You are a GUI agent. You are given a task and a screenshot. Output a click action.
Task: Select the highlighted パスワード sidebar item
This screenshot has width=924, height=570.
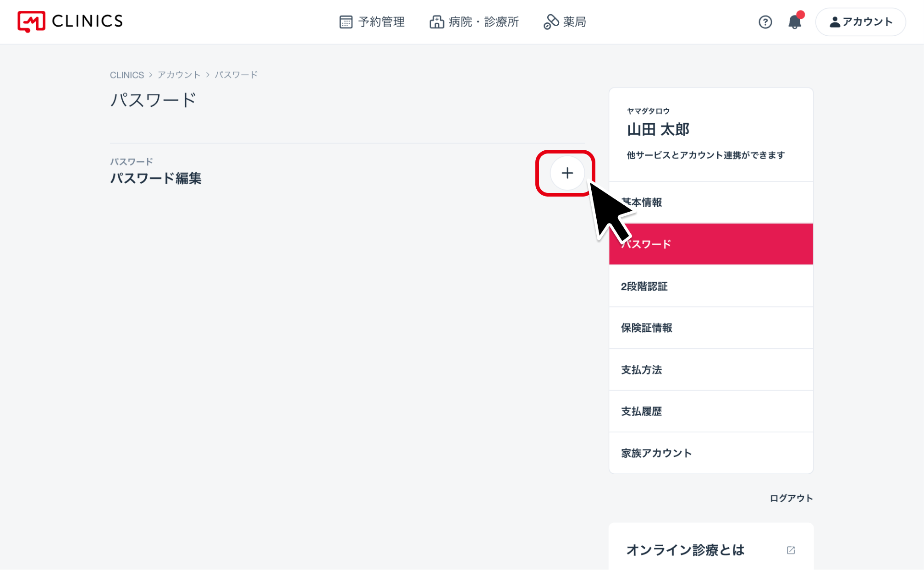[x=711, y=244]
